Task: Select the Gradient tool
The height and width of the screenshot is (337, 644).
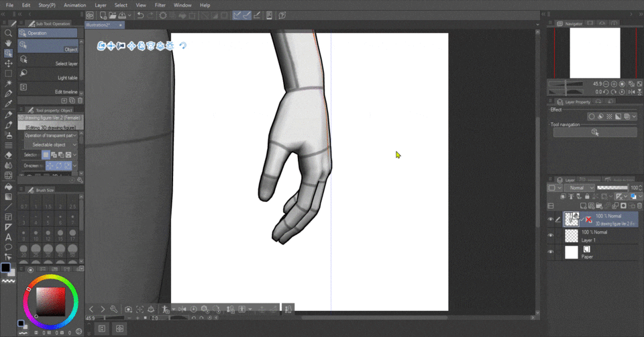Action: coord(8,197)
